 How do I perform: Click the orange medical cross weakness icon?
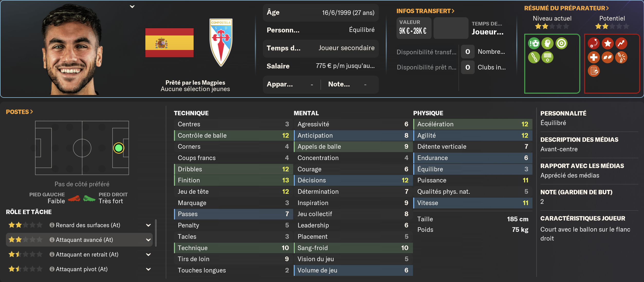pyautogui.click(x=594, y=57)
